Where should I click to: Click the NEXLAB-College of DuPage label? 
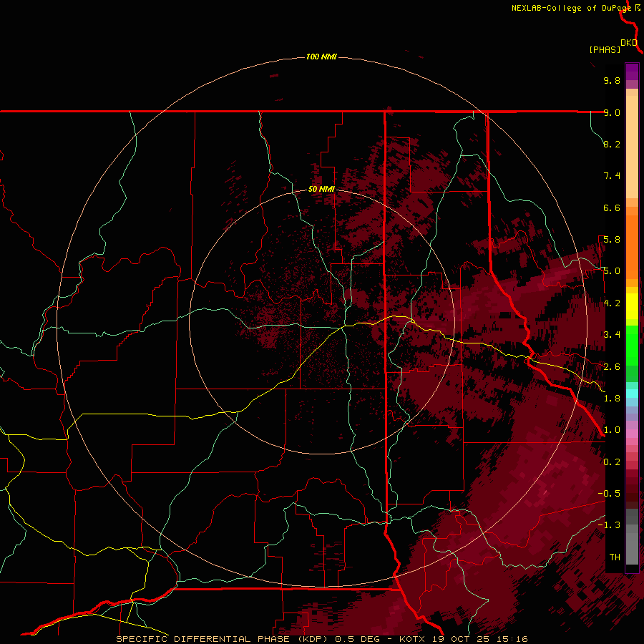click(x=571, y=8)
